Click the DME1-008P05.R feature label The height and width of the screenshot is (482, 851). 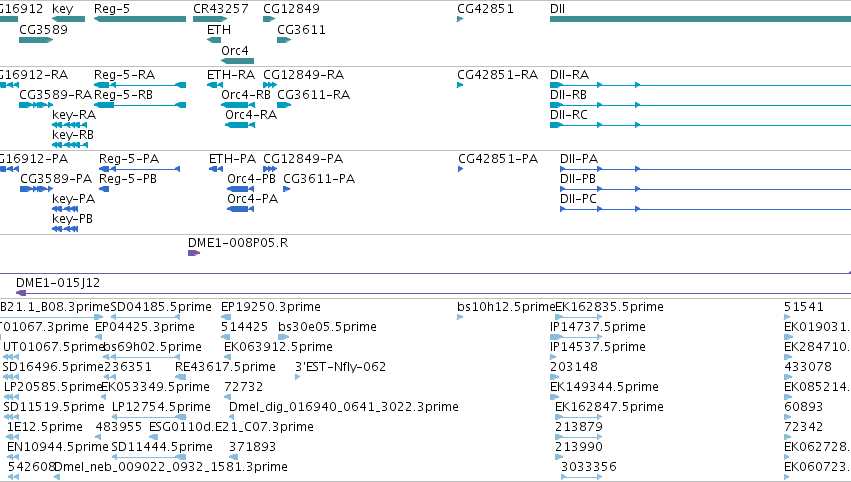click(238, 243)
